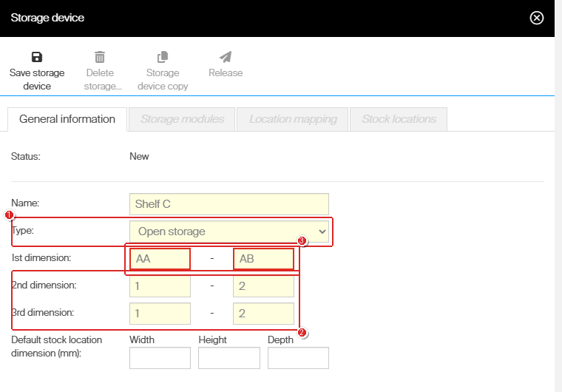The width and height of the screenshot is (562, 392).
Task: Click the status value New
Action: (139, 156)
